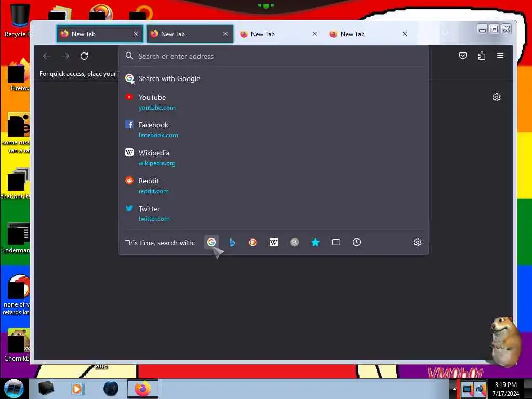
Task: Open the youtube.com link
Action: click(157, 108)
